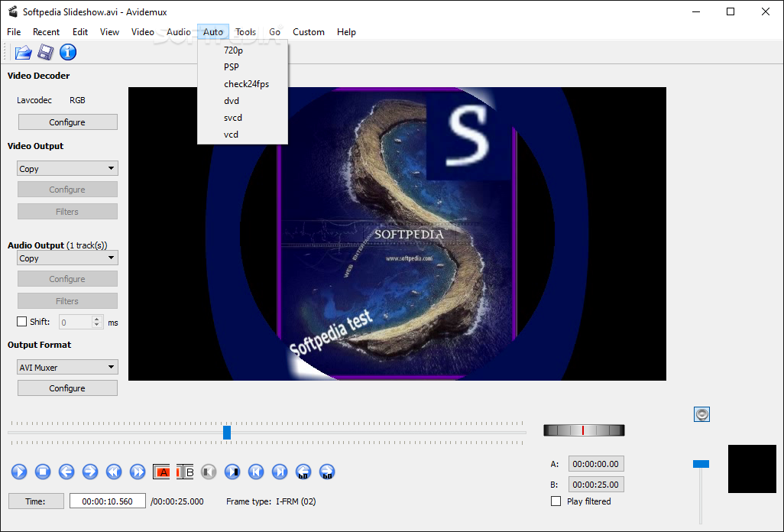Go to last frame icon
Image resolution: width=784 pixels, height=532 pixels.
[x=280, y=472]
